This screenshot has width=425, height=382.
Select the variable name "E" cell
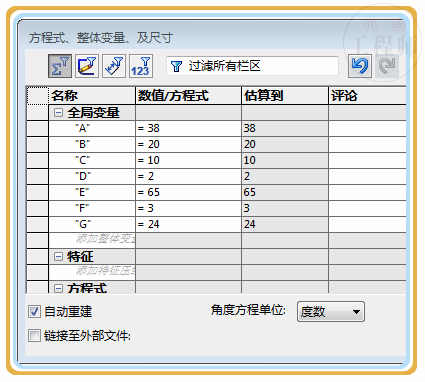coord(92,192)
